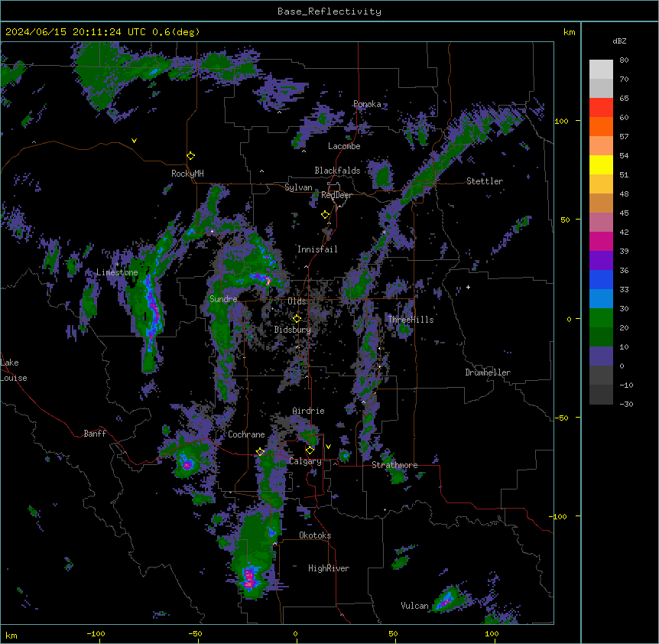Click the blue-magenta storm line east of Limestone

[x=152, y=308]
